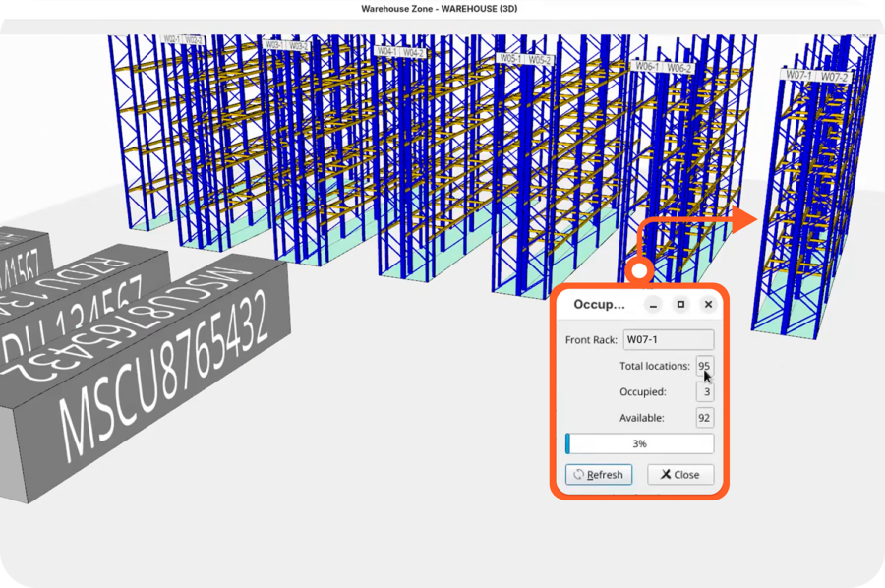The width and height of the screenshot is (885, 588).
Task: Click the Occup... dialog title
Action: coord(600,305)
